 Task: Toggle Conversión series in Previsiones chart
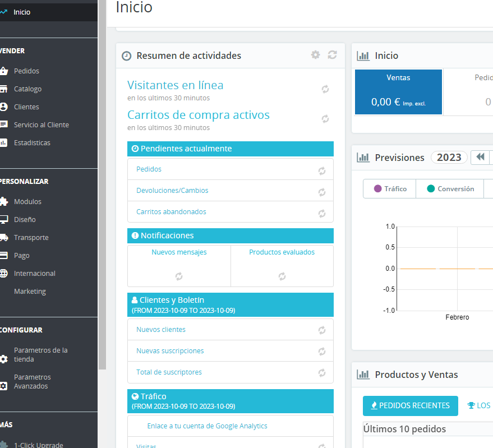(x=450, y=188)
